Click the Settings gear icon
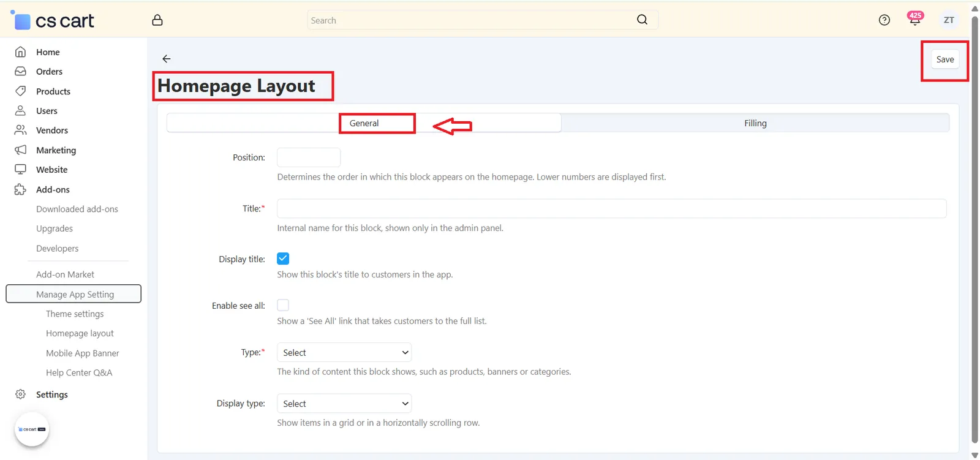 click(x=20, y=394)
